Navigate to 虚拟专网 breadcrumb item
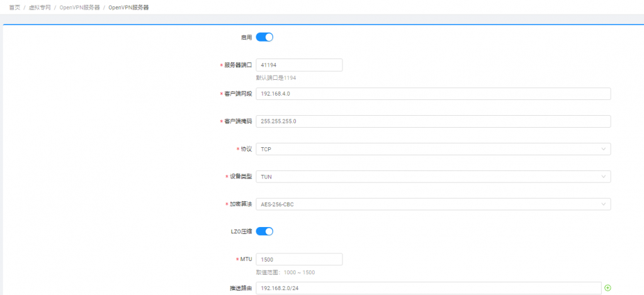The width and height of the screenshot is (644, 295). point(39,7)
